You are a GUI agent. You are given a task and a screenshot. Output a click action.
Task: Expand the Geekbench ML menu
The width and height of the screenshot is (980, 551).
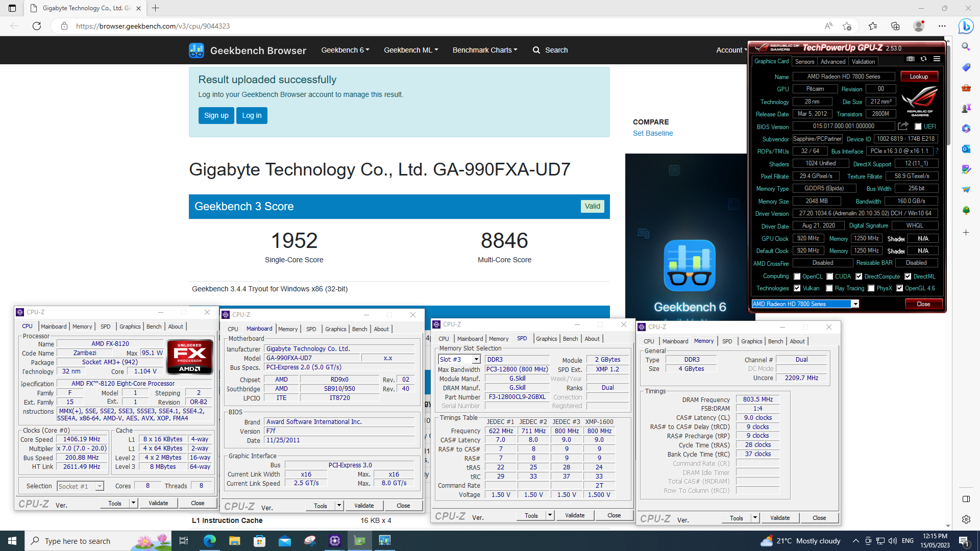pos(411,50)
